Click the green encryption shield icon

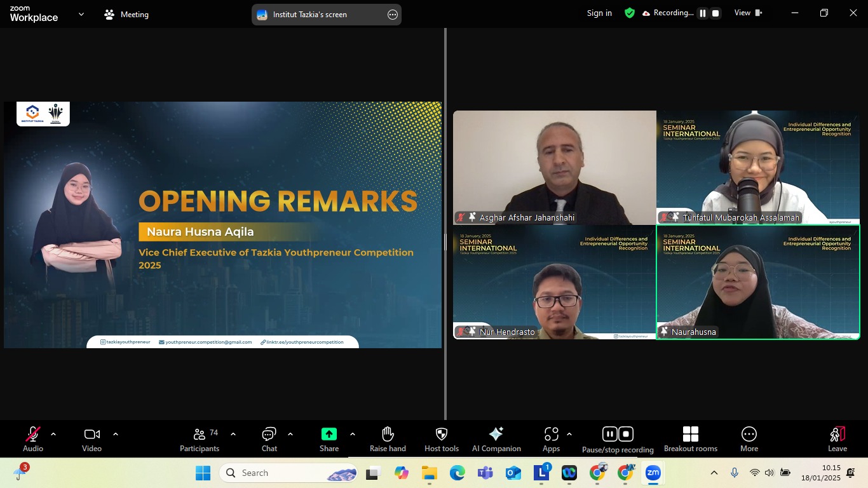click(x=630, y=13)
